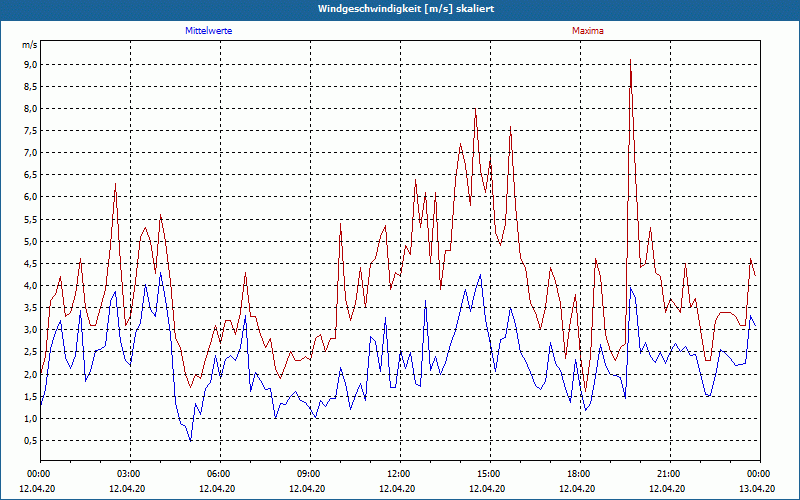Click the '21:00' time axis label
This screenshot has height=500, width=800.
(x=669, y=474)
